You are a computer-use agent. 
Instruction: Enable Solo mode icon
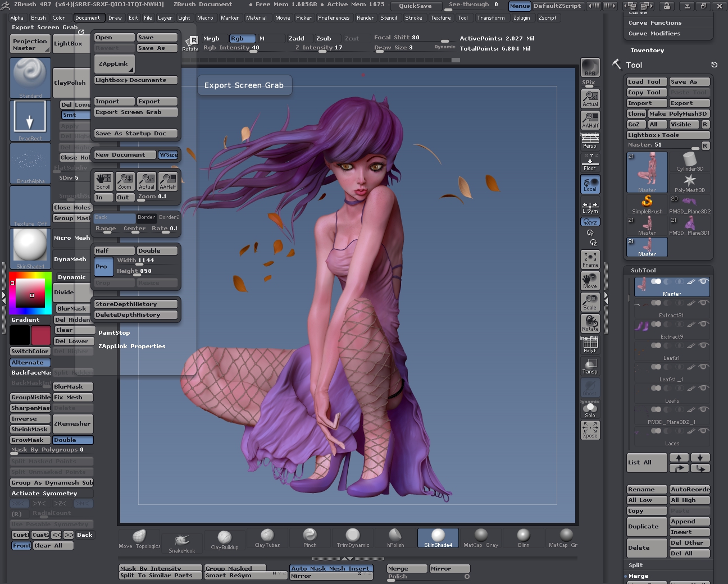coord(590,410)
